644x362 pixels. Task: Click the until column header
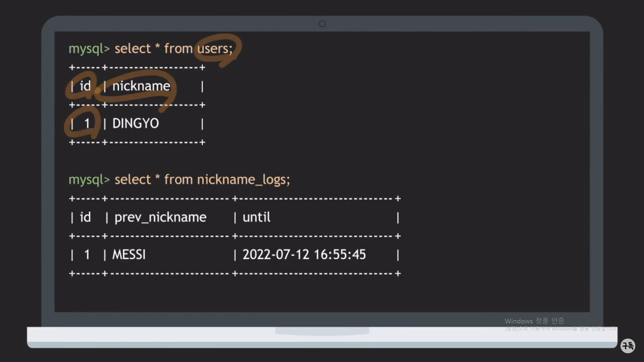[256, 217]
